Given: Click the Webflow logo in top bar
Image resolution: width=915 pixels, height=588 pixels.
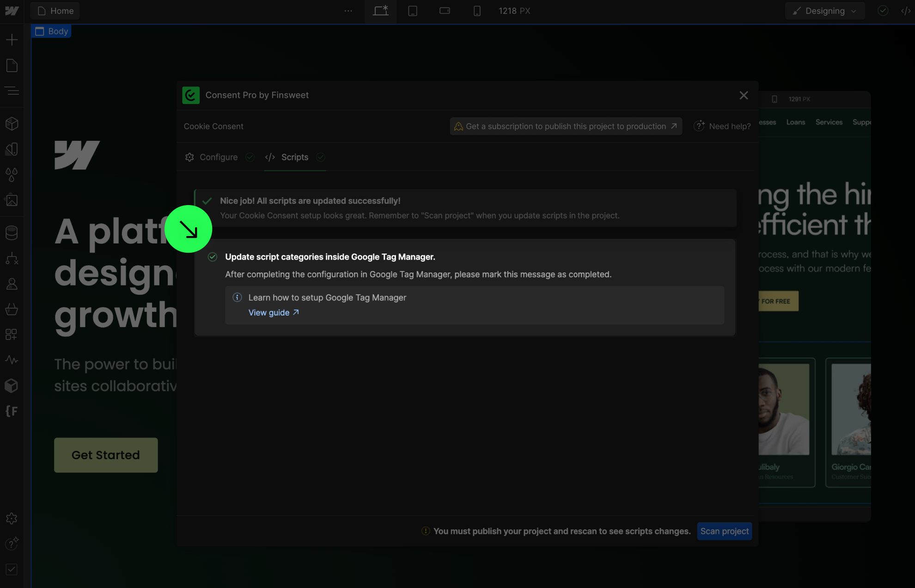Looking at the screenshot, I should (x=12, y=11).
